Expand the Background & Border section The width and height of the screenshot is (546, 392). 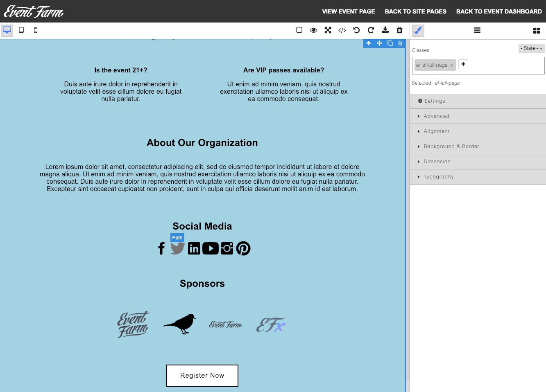[478, 146]
